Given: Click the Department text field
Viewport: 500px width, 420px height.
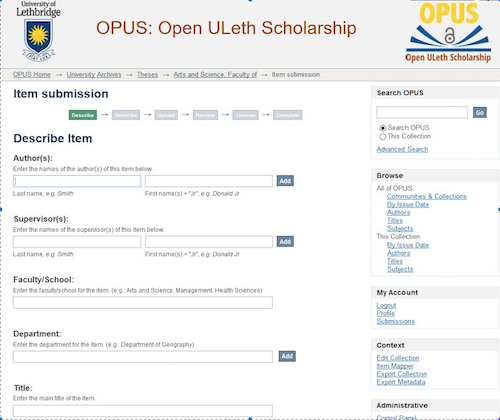Looking at the screenshot, I should coord(143,357).
